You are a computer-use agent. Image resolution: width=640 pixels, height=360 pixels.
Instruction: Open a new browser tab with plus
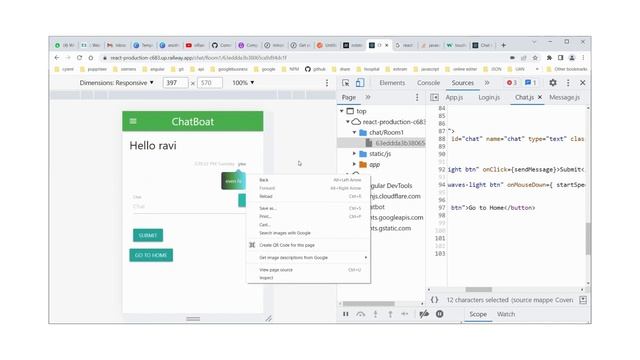(503, 45)
